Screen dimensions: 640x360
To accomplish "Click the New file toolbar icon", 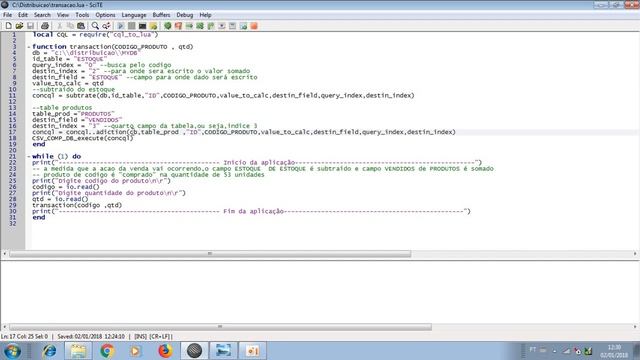I will click(8, 26).
